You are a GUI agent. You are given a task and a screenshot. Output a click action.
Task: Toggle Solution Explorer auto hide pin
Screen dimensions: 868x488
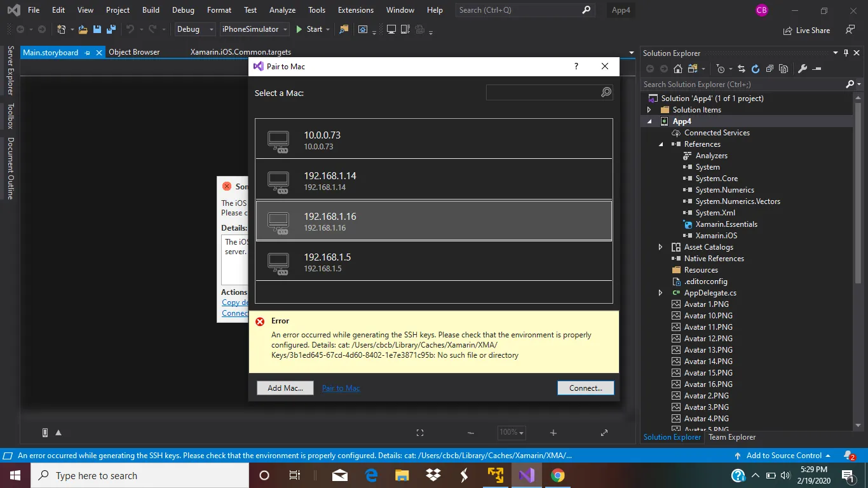tap(846, 53)
